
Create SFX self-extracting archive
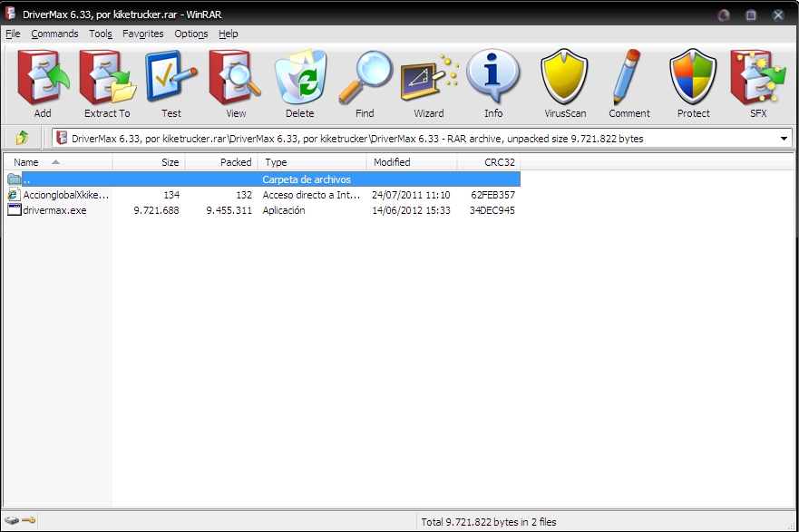click(758, 77)
